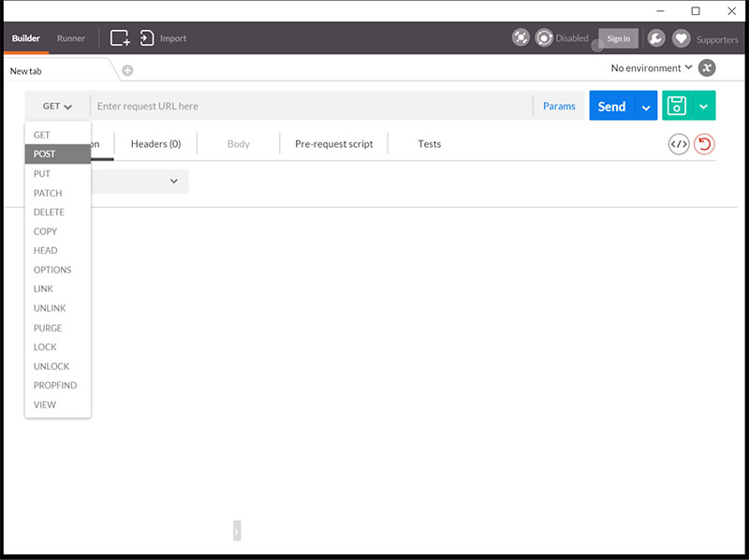Choose LINK method option
The height and width of the screenshot is (560, 749).
(58, 288)
